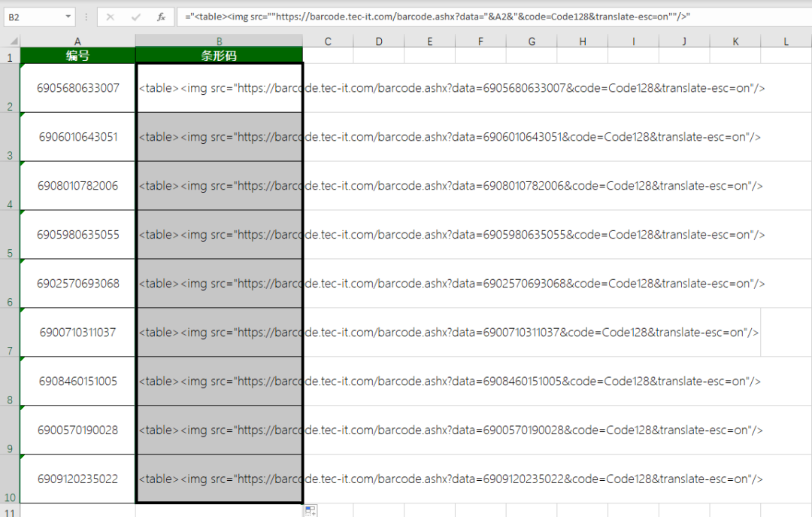
Task: Click barcode formula cell for 6906010643051
Action: point(219,137)
